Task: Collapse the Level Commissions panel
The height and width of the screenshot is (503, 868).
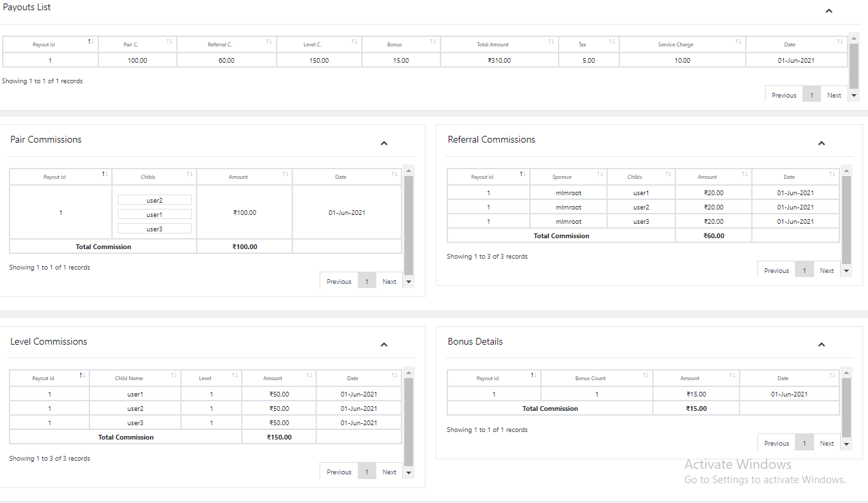Action: click(384, 345)
